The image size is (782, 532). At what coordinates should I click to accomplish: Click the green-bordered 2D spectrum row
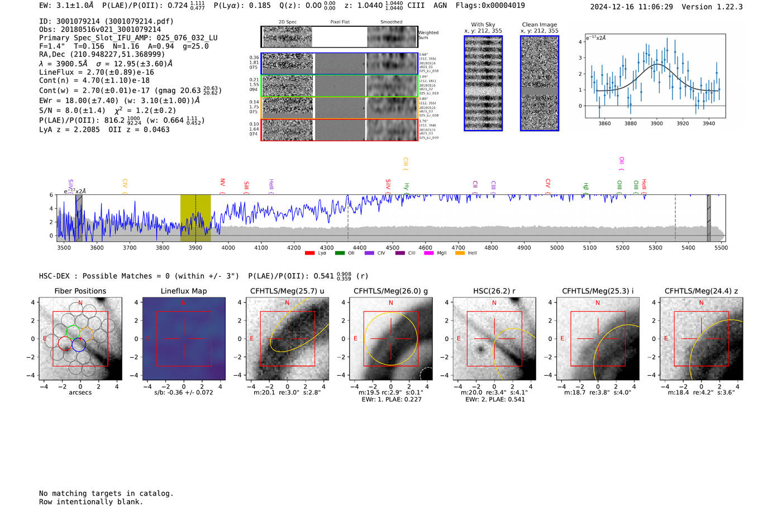tap(339, 86)
